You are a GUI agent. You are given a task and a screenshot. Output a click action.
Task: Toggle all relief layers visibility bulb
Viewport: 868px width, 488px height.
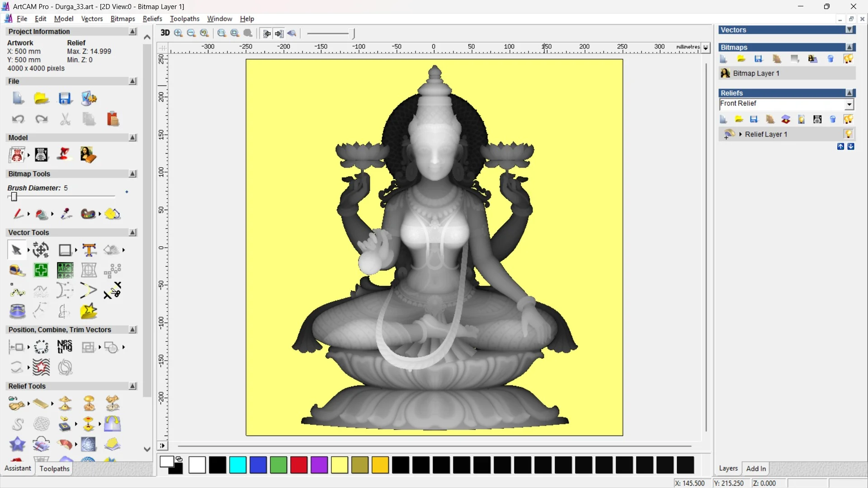[x=848, y=119]
